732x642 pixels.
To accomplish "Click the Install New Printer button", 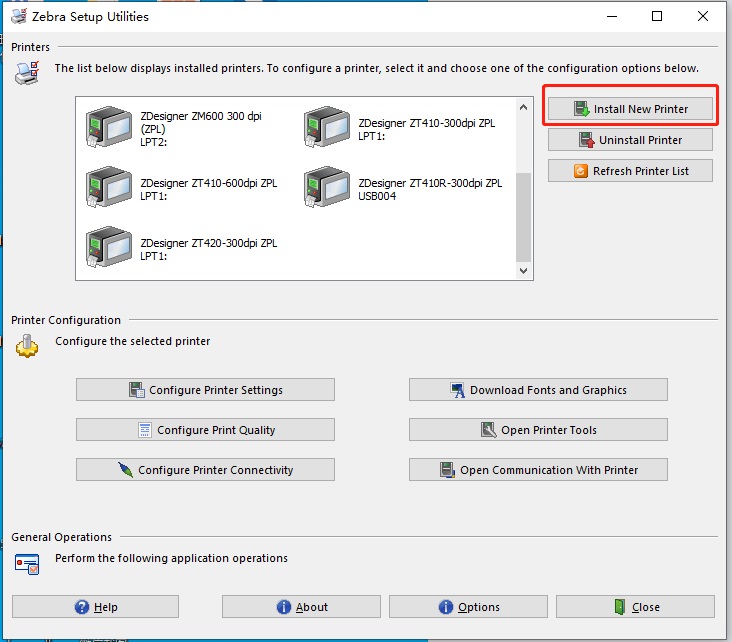I will coord(630,109).
